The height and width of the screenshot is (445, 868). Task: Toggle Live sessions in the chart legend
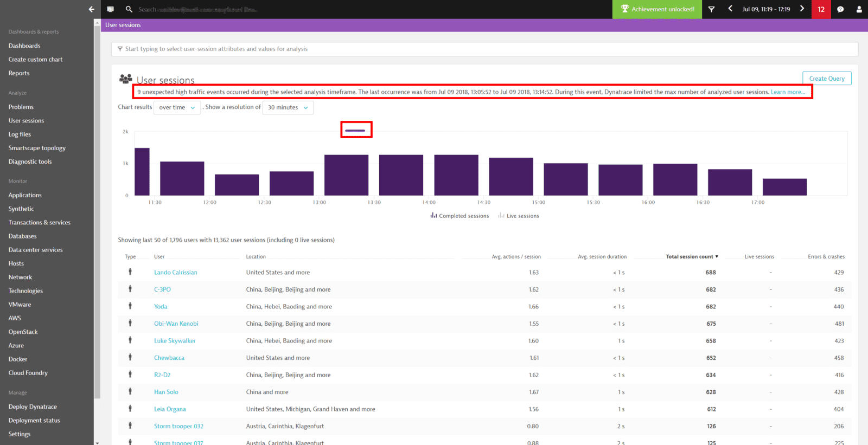(519, 216)
